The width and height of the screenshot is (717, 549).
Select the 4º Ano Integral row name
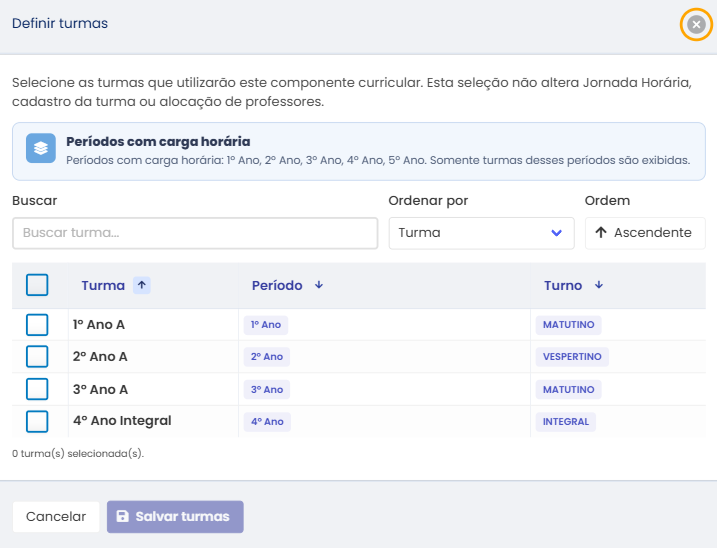(122, 421)
